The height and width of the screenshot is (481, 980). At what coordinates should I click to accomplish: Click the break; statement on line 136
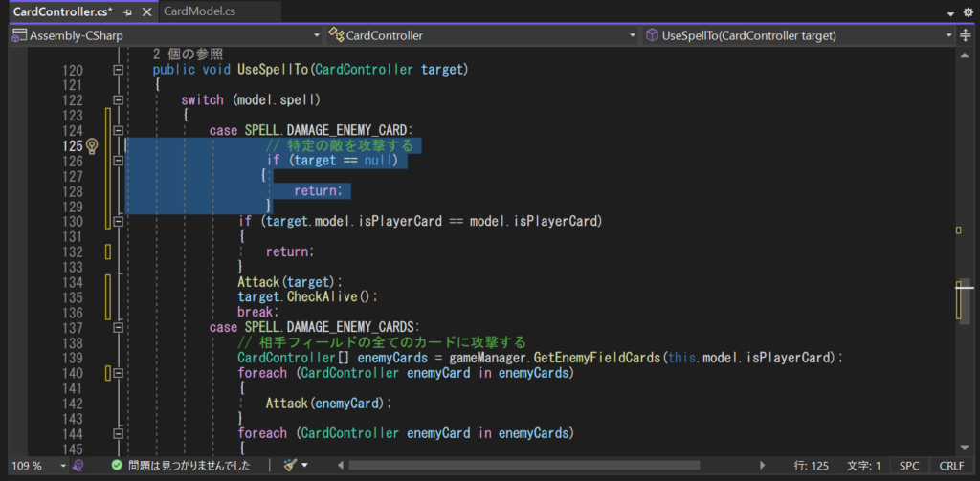[x=256, y=313]
